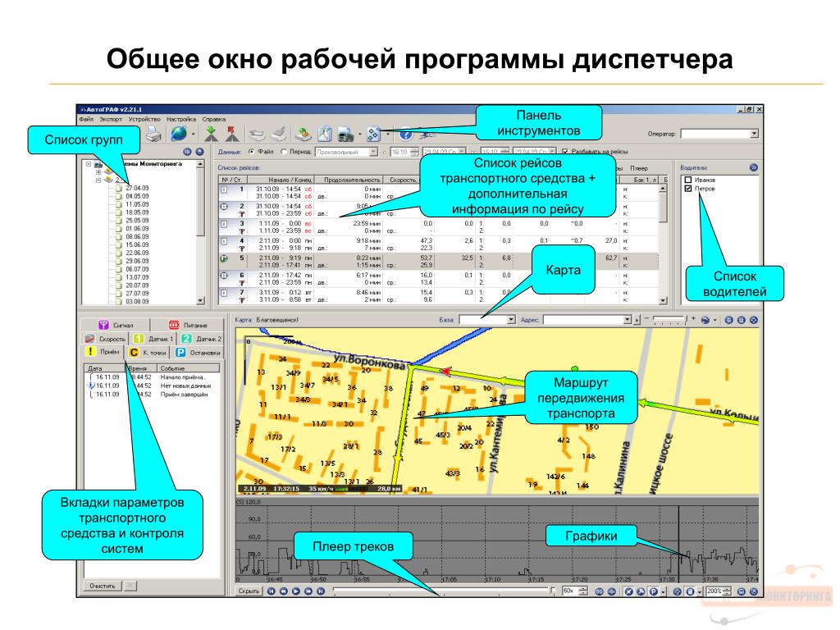This screenshot has height=630, width=840.
Task: Switch to the Скорость tab
Action: tap(105, 339)
